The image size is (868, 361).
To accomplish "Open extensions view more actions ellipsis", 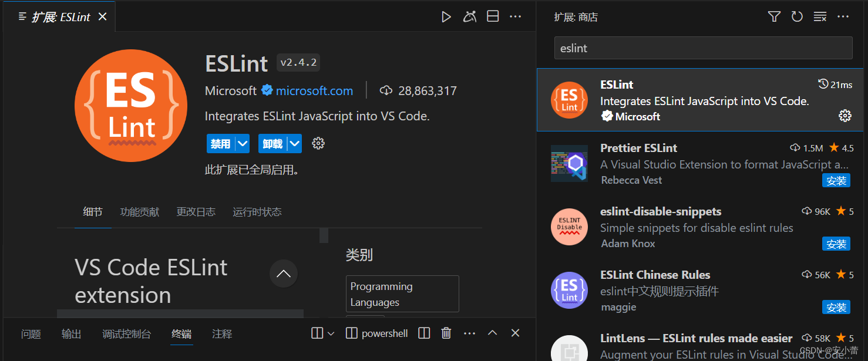I will point(843,17).
